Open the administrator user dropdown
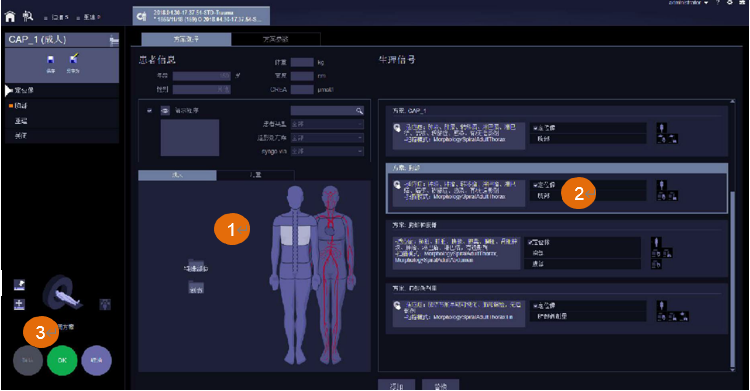This screenshot has width=750, height=391. point(688,2)
